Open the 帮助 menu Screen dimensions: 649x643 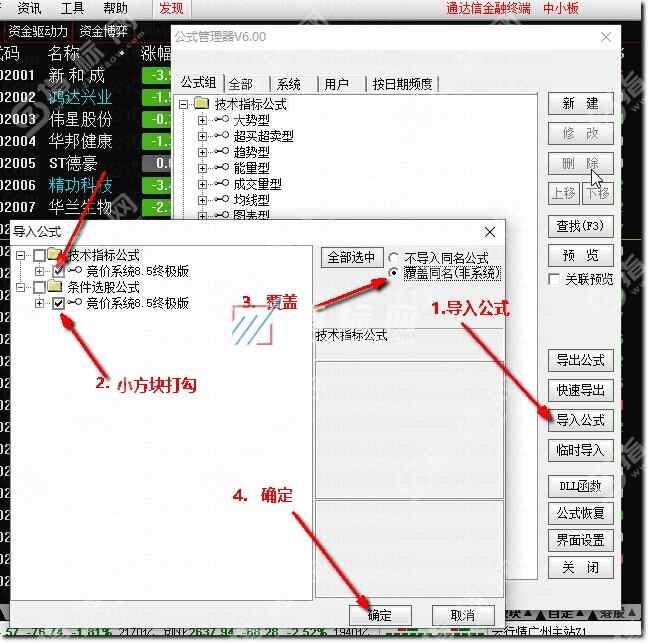tap(115, 8)
